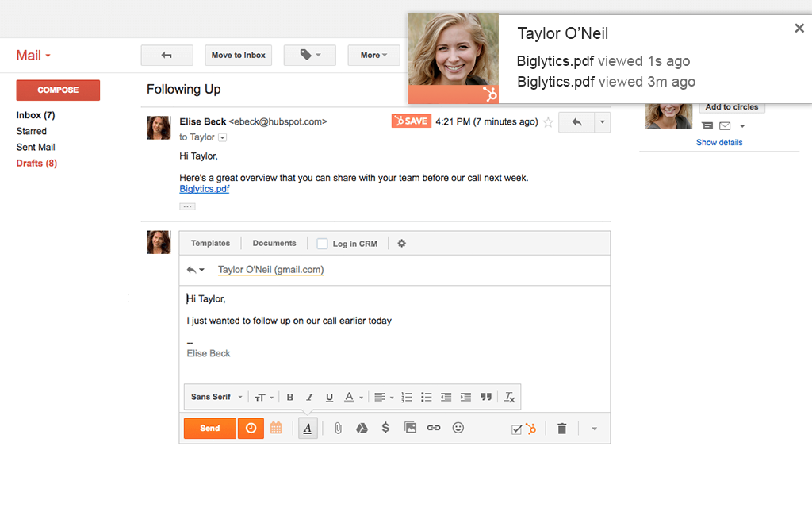
Task: Apply underline formatting
Action: [329, 397]
